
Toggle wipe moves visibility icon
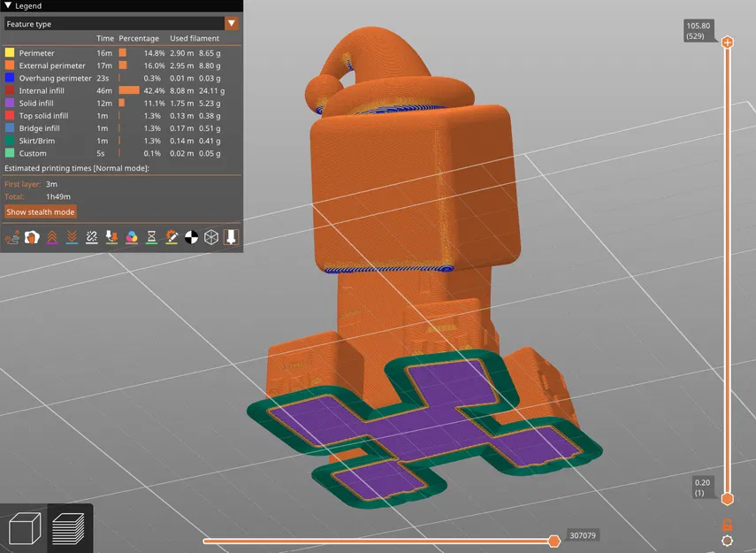click(x=33, y=237)
